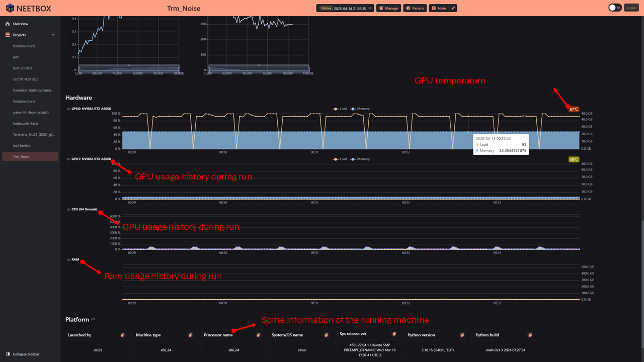Open the History run timestamp dropdown

346,8
